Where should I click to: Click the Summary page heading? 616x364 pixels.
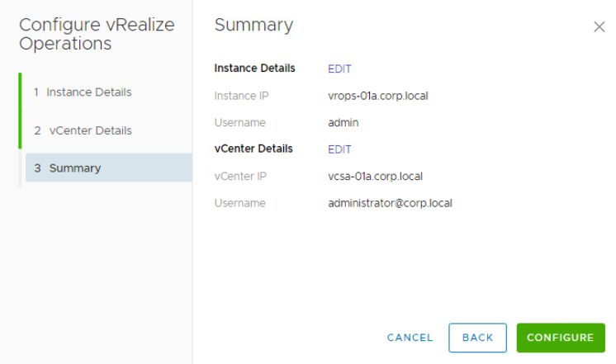click(x=254, y=26)
